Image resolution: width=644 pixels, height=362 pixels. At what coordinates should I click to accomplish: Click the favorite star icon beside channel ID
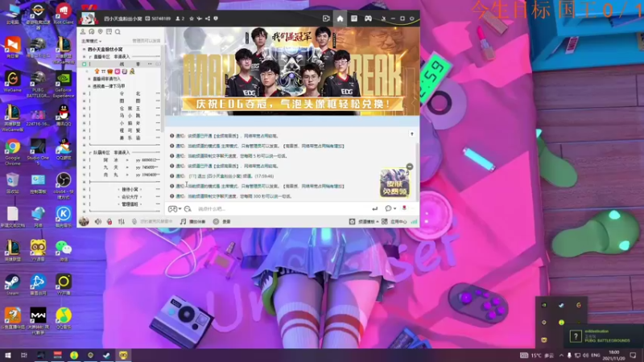pos(192,19)
